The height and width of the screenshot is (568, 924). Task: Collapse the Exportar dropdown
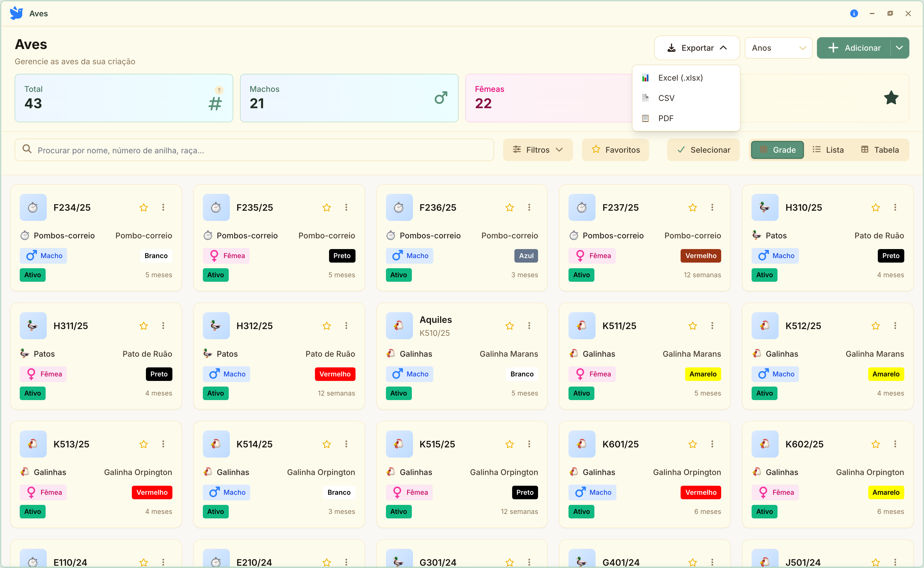697,48
